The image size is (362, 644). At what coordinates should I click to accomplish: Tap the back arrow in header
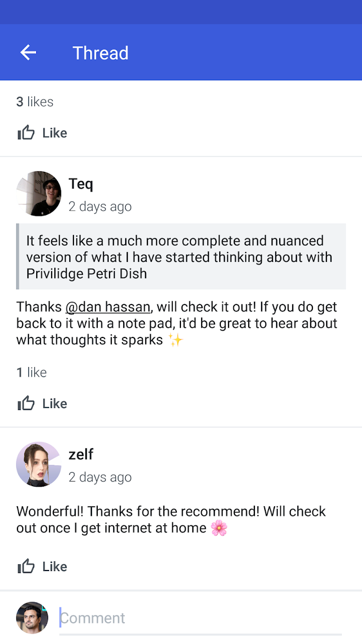tap(28, 52)
